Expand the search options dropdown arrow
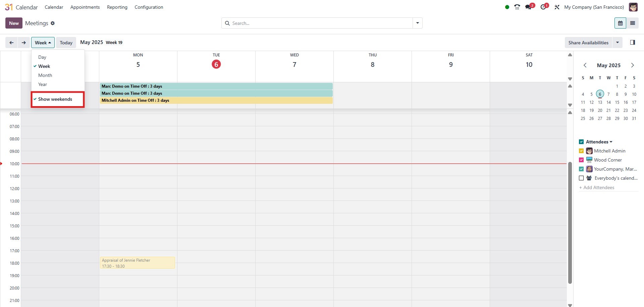 418,23
